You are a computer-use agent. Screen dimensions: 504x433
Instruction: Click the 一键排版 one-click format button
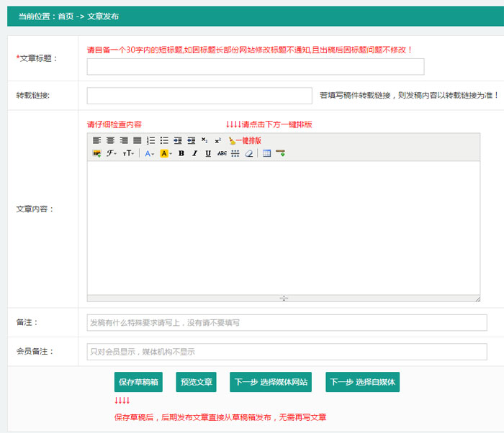tap(245, 140)
